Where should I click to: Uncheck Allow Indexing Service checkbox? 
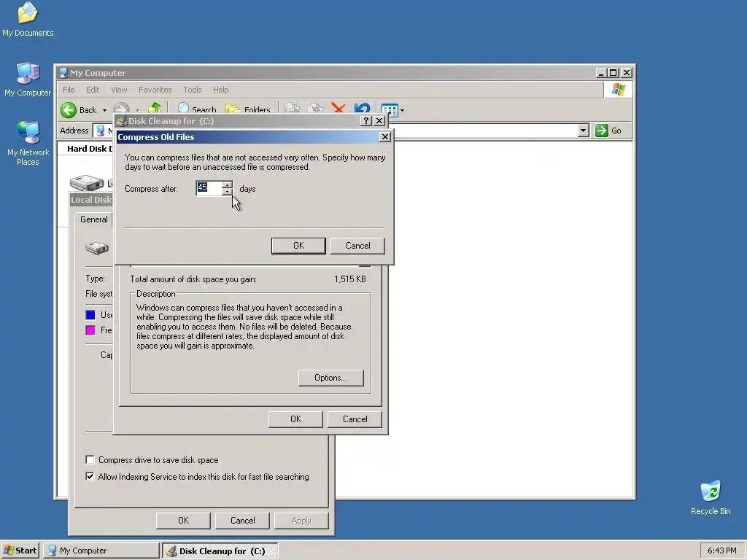90,476
